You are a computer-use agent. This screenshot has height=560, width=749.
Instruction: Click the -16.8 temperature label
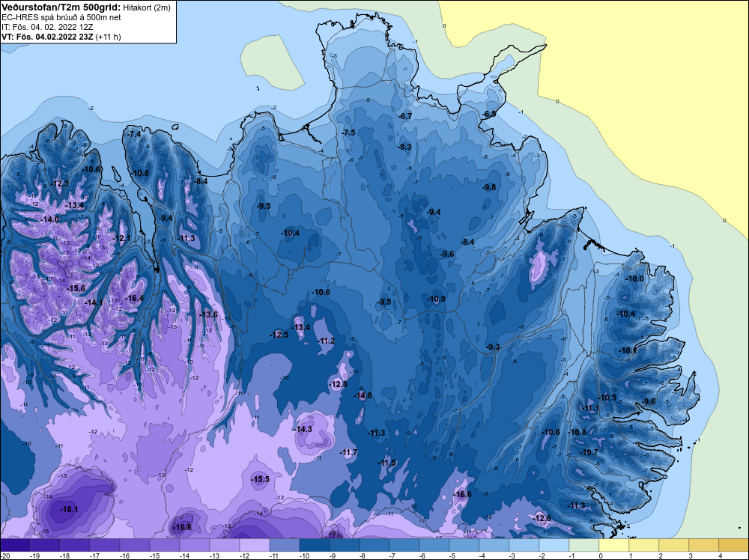click(183, 527)
